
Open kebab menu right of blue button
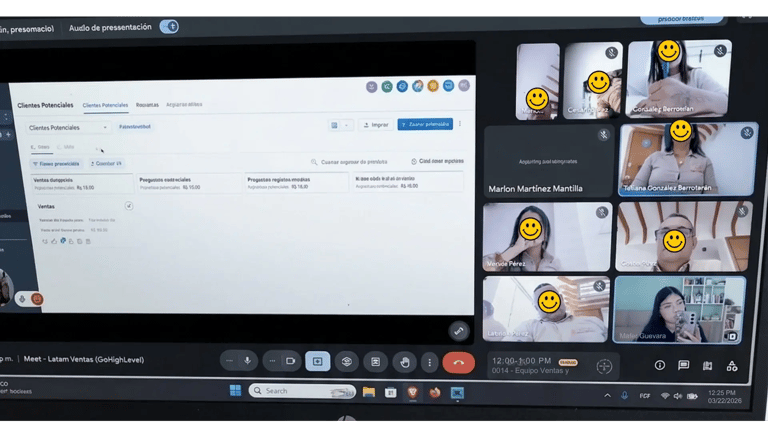(x=460, y=124)
